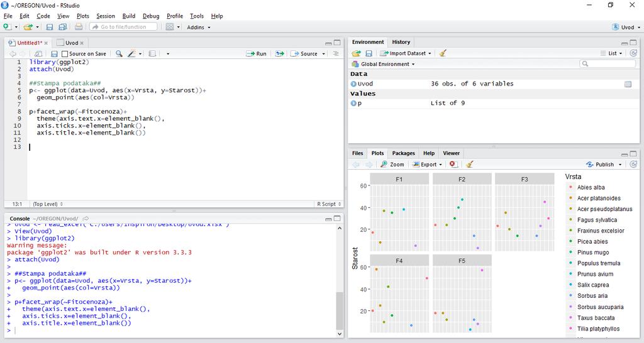644x343 pixels.
Task: Minimize the Plots pane
Action: (x=625, y=154)
